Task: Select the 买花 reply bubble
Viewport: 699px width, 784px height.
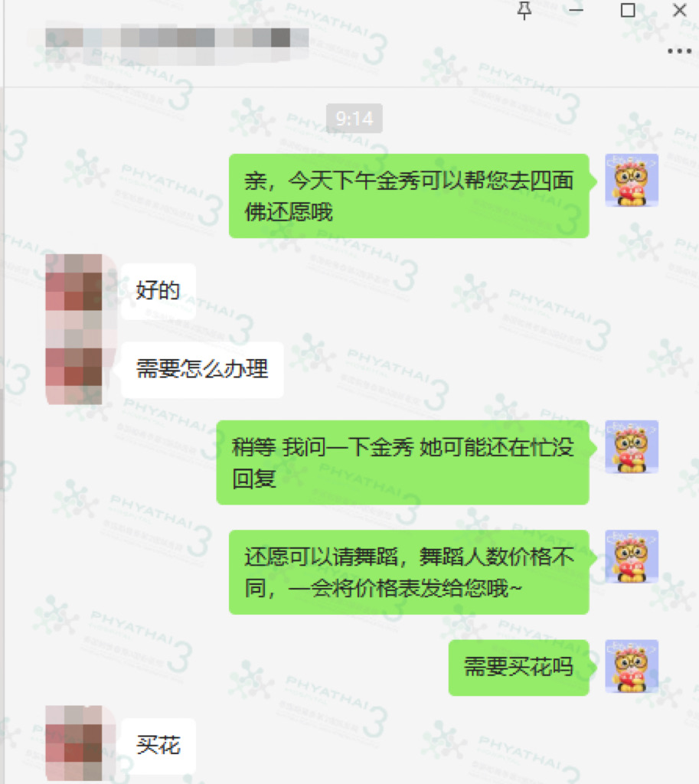Action: click(x=158, y=746)
